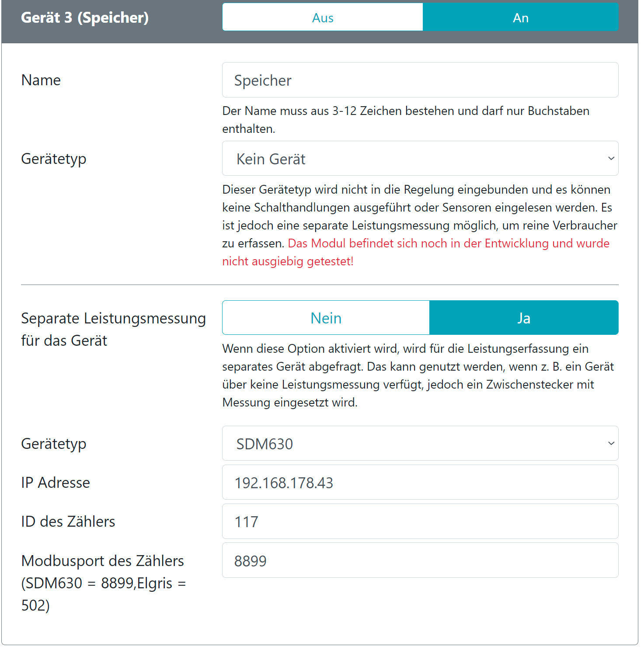Click the Modbusport des Zählers label
The image size is (644, 660).
click(x=104, y=583)
